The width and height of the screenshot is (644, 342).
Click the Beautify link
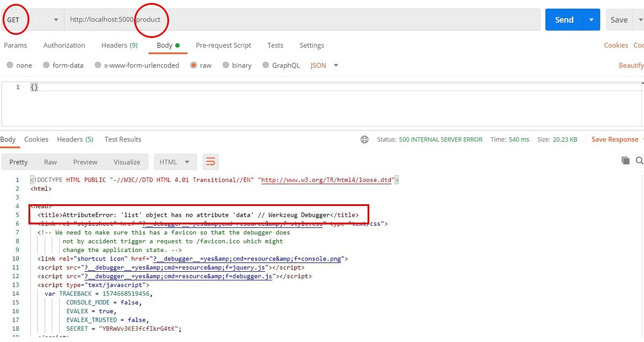[631, 65]
